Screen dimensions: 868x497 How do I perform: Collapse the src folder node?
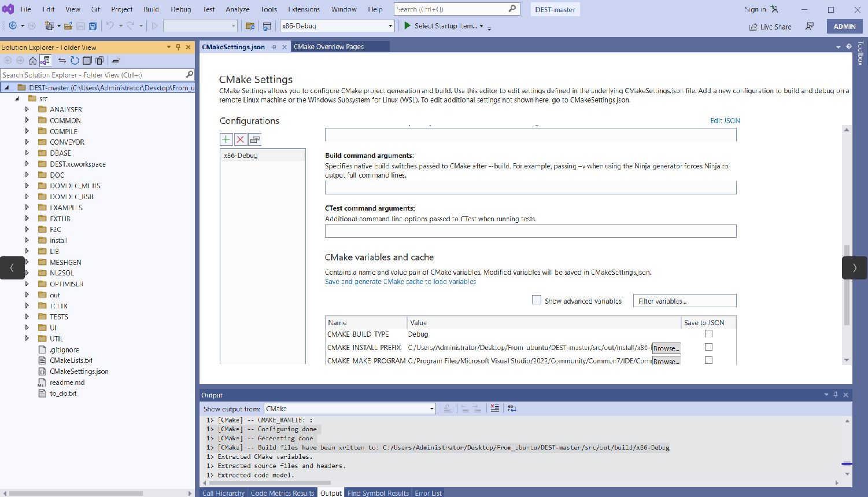pos(17,99)
